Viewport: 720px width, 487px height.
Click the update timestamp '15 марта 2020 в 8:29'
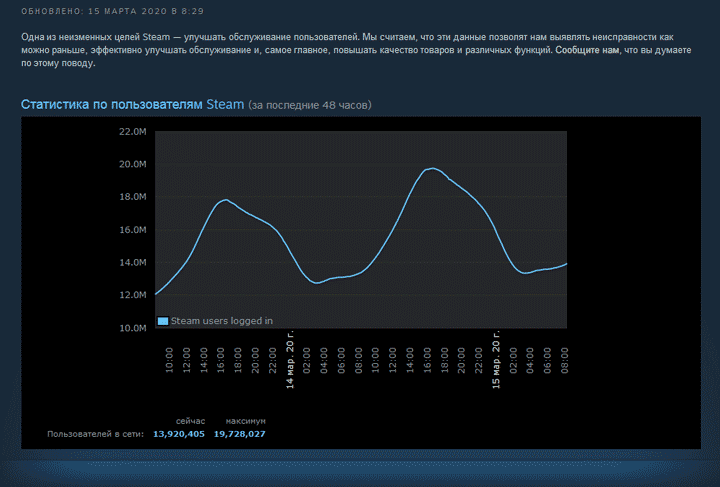click(146, 11)
